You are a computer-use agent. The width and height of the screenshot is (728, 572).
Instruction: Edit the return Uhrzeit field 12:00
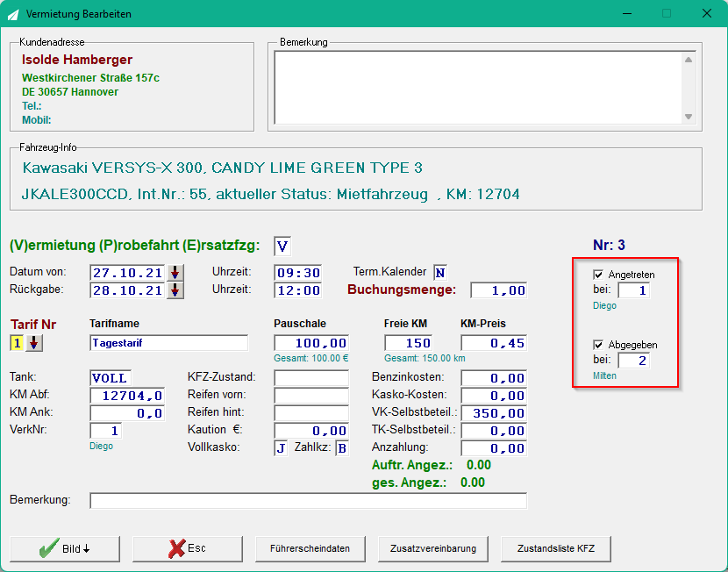298,290
